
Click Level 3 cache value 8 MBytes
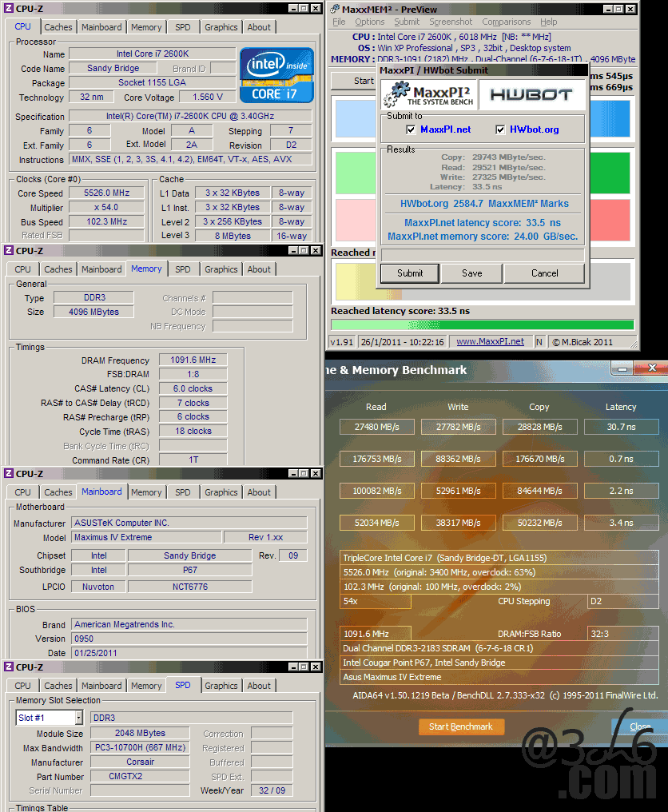(x=233, y=236)
